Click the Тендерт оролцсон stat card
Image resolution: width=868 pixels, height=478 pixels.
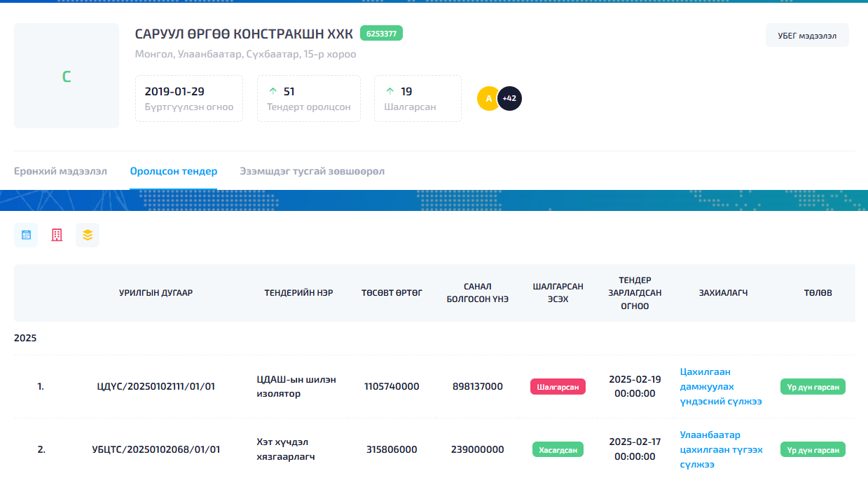point(308,99)
